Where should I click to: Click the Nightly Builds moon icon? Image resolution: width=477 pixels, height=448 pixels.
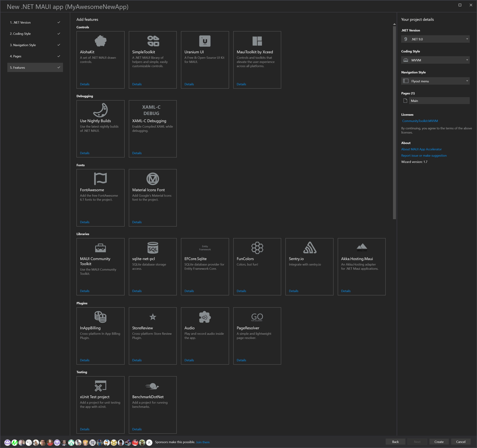(x=100, y=110)
